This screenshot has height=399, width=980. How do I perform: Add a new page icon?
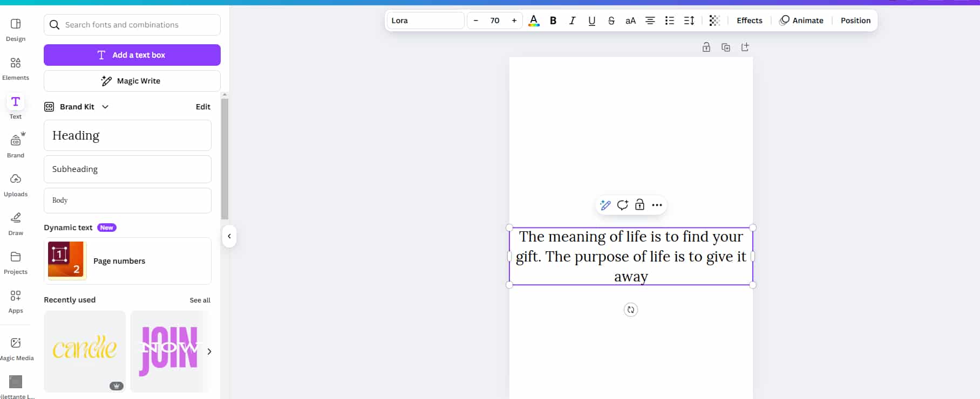point(745,47)
